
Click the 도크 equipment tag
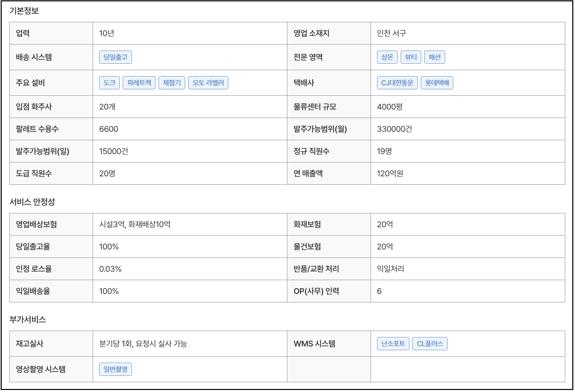click(x=109, y=83)
